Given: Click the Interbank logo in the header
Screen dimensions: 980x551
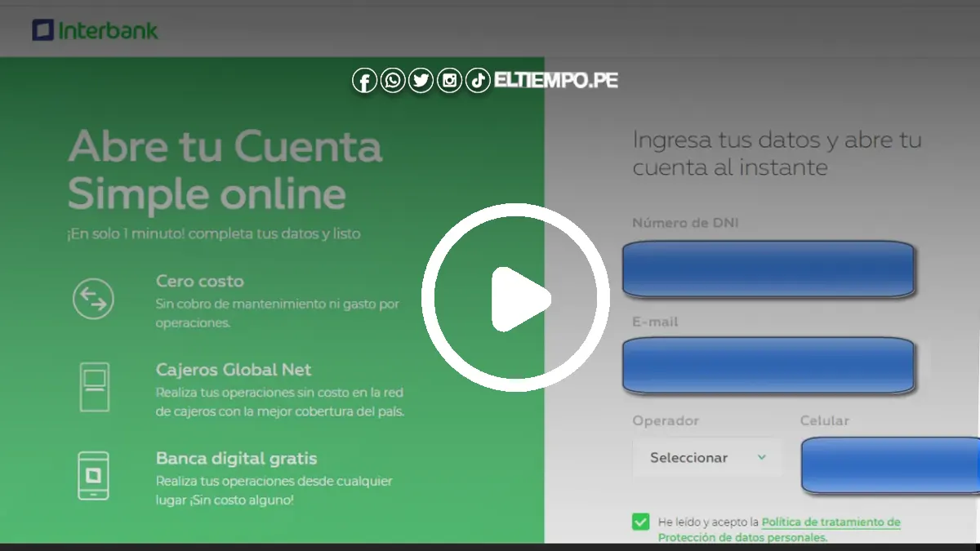Looking at the screenshot, I should (95, 31).
